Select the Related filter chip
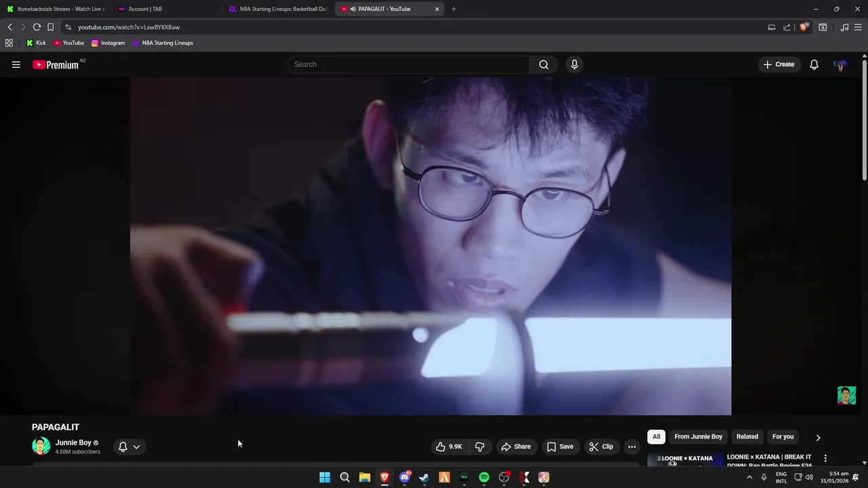Viewport: 868px width, 488px height. pyautogui.click(x=747, y=436)
